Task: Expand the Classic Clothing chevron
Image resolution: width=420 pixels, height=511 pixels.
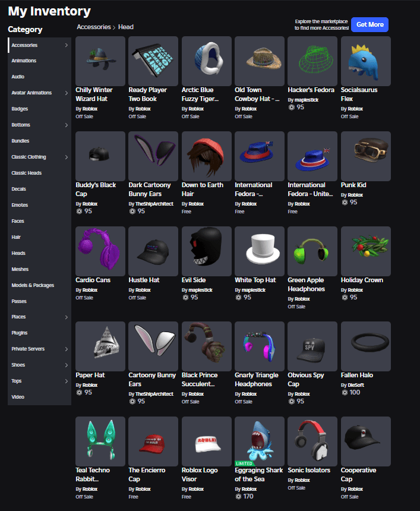Action: tap(67, 157)
